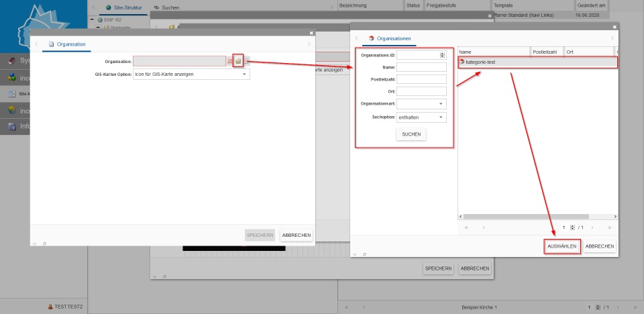Click the kategorie-test row icon

click(x=462, y=62)
